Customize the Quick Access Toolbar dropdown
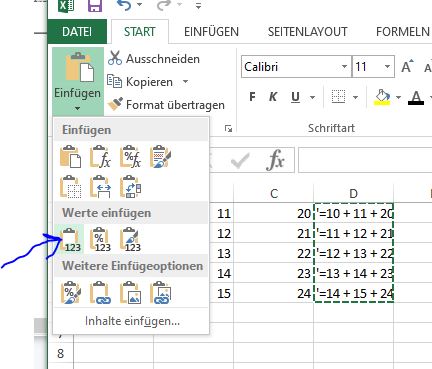The height and width of the screenshot is (369, 432). pos(198,5)
